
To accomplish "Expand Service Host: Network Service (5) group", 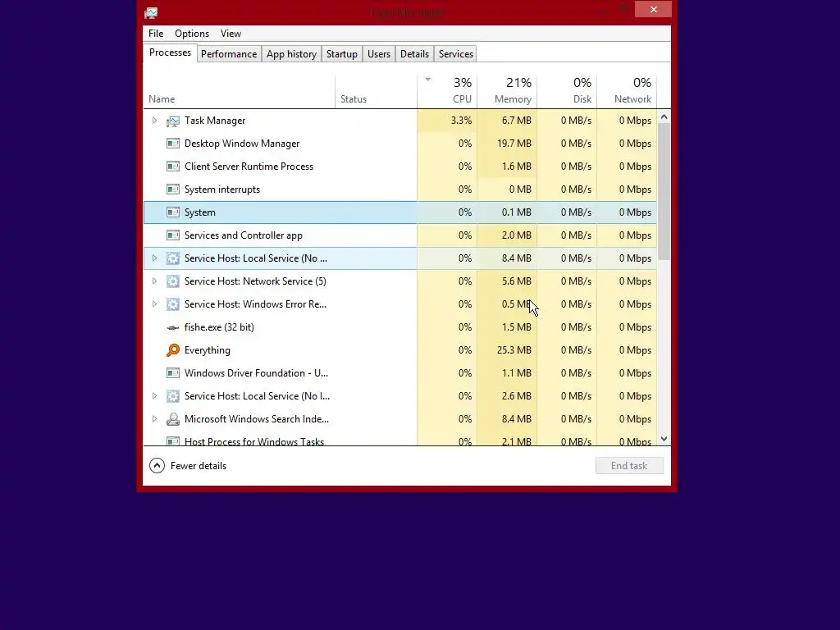I will coord(154,281).
